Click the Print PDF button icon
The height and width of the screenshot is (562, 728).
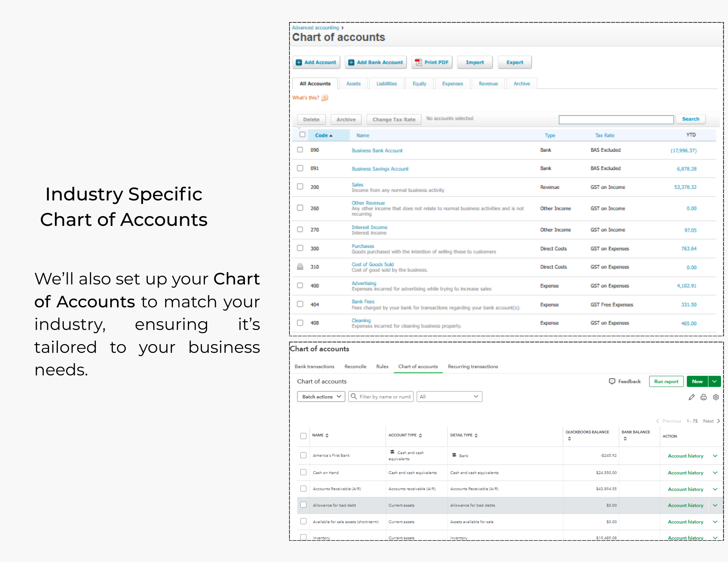coord(419,62)
